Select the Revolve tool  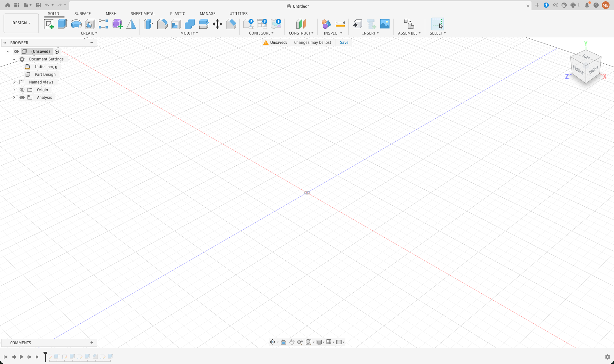coord(76,24)
